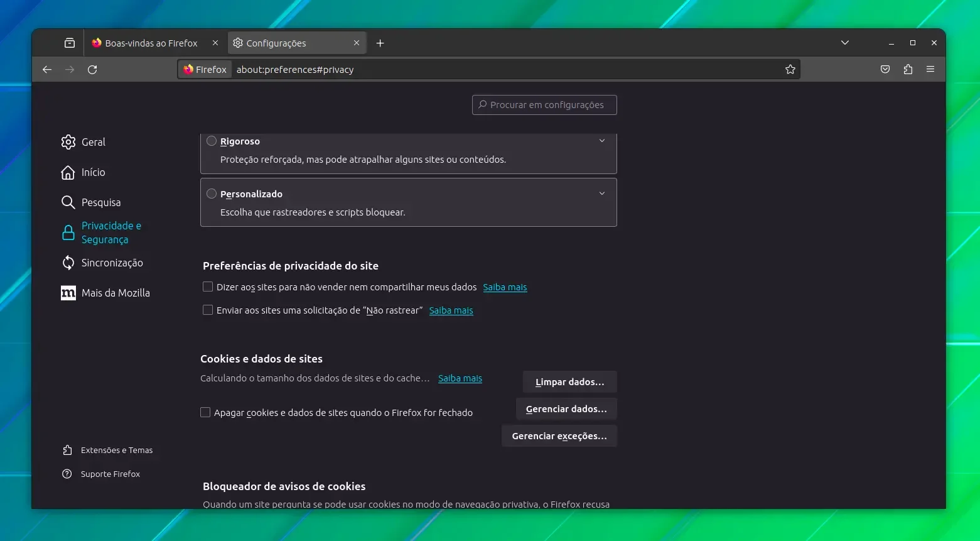This screenshot has width=980, height=541.
Task: Click the 'Cookies e dados de sites' heading
Action: [261, 359]
